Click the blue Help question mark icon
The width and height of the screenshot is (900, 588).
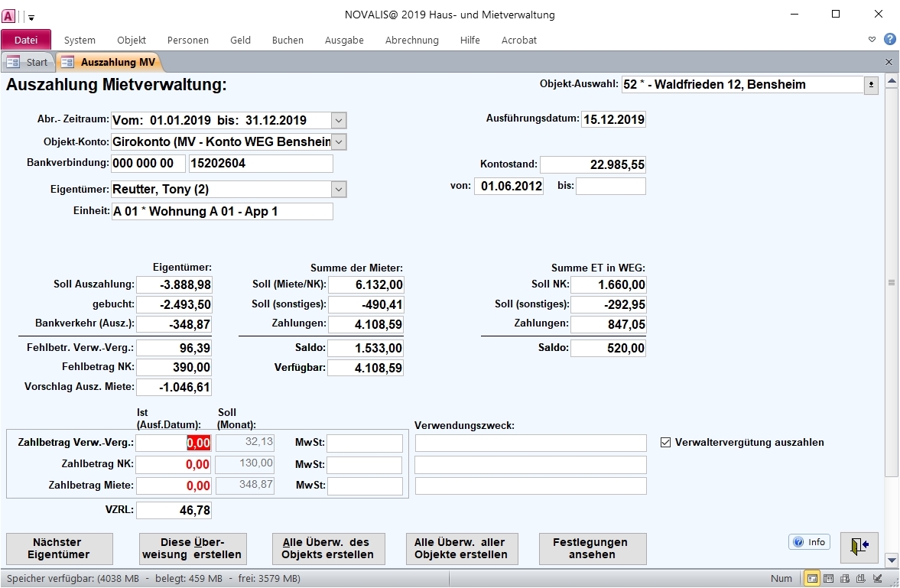pyautogui.click(x=889, y=39)
